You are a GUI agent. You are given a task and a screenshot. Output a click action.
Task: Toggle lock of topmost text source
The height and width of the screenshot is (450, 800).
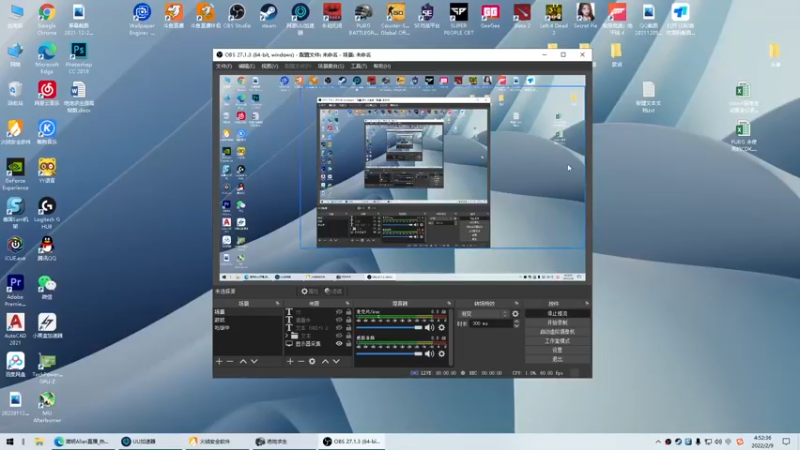click(x=348, y=312)
